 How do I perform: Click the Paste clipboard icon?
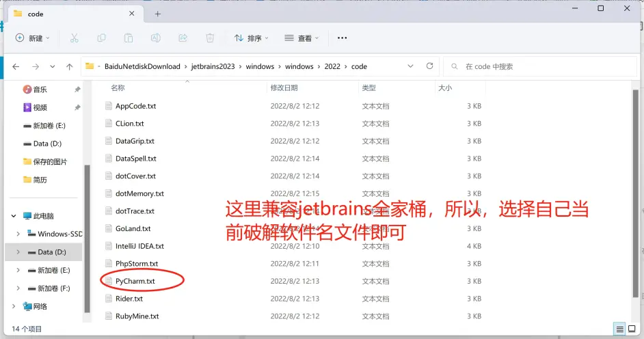pyautogui.click(x=129, y=38)
